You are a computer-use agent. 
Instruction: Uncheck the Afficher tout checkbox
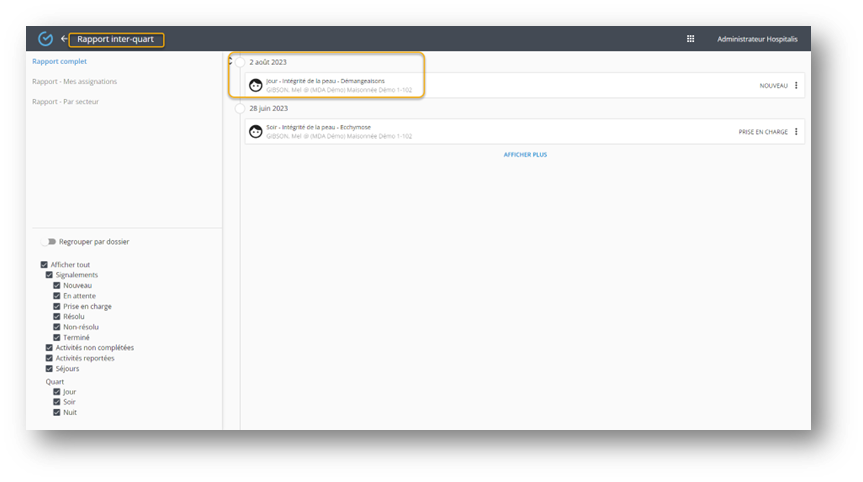coord(44,265)
